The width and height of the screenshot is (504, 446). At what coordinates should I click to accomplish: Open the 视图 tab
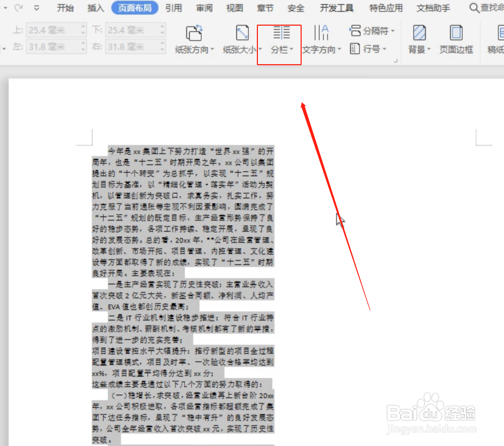235,8
